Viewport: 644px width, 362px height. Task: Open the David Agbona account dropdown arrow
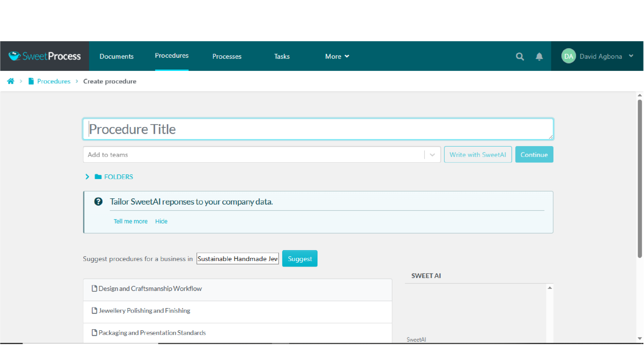(631, 56)
